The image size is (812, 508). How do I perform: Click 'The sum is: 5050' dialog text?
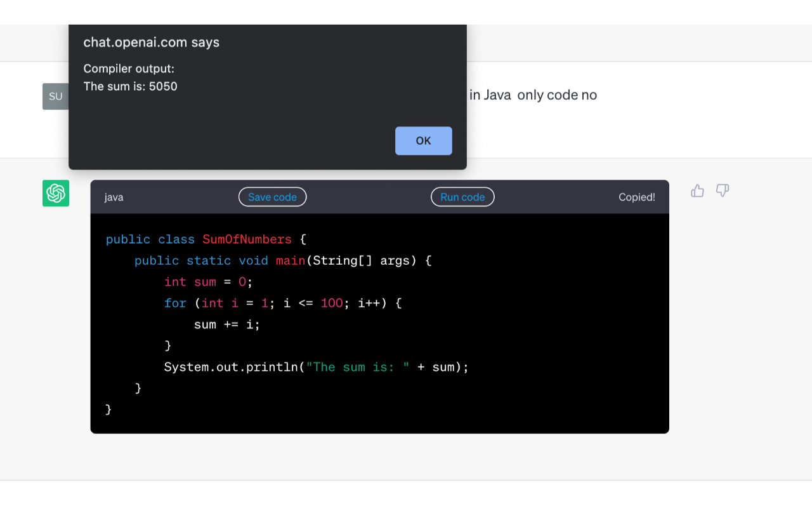coord(131,86)
